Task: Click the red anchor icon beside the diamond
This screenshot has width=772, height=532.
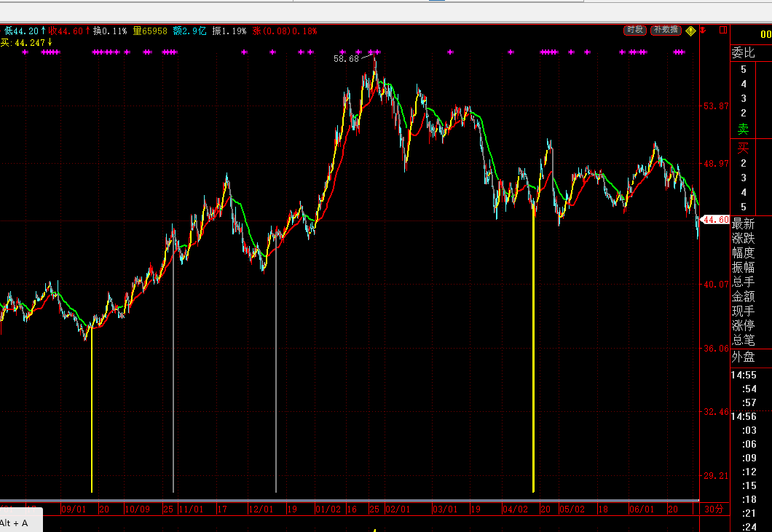Action: pos(703,31)
